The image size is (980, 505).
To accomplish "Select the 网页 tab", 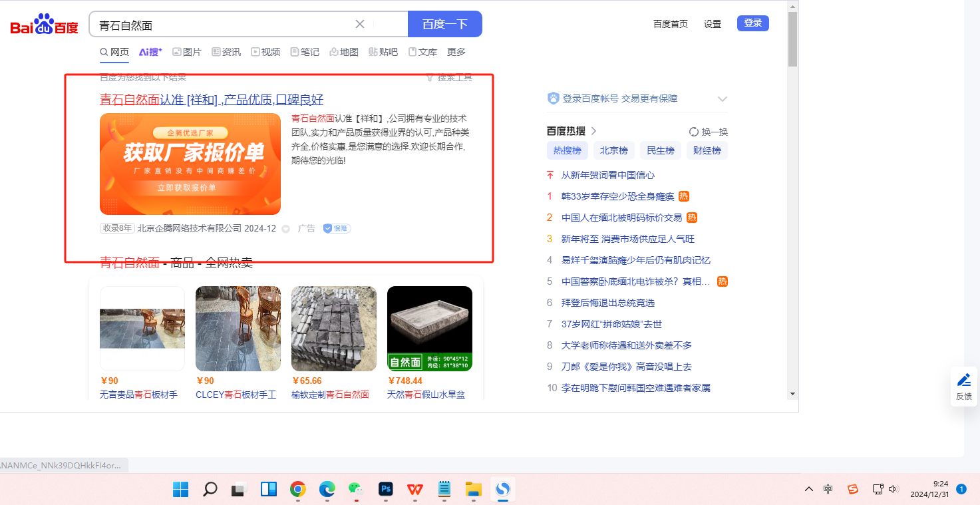I will [114, 52].
